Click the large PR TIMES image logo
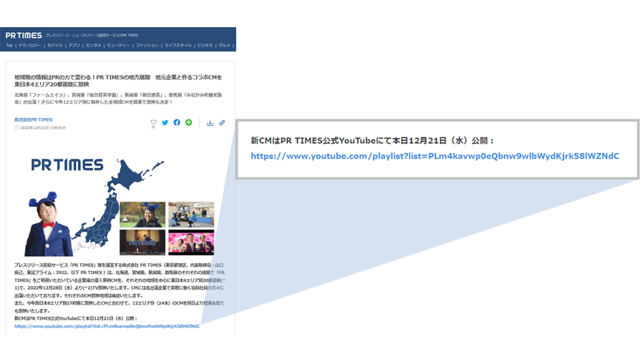This screenshot has height=362, width=644. 67,165
